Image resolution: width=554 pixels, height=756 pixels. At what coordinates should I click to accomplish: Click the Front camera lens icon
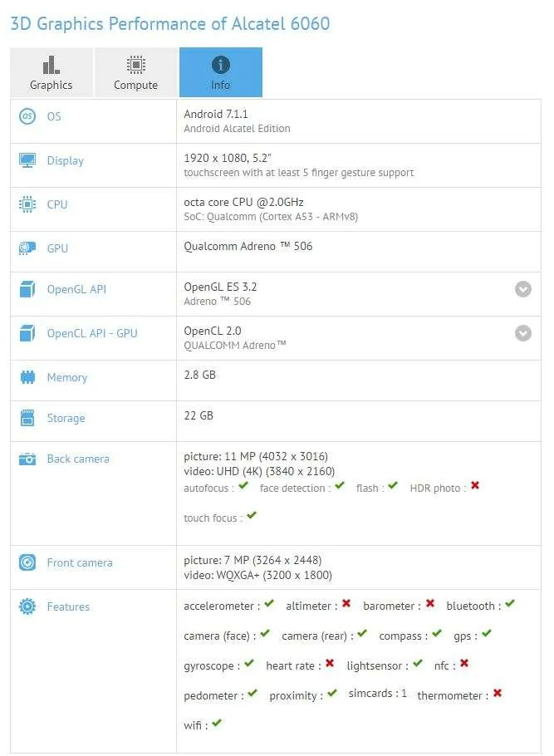point(27,562)
